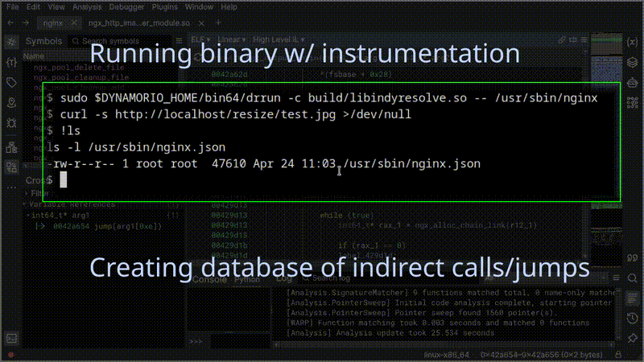Switch to the Log tab
644x362 pixels.
click(x=283, y=278)
